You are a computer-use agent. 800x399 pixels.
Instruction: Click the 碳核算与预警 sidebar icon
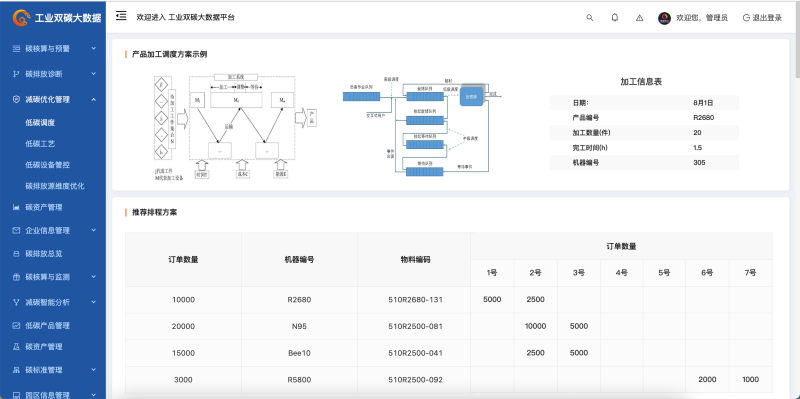click(x=16, y=48)
